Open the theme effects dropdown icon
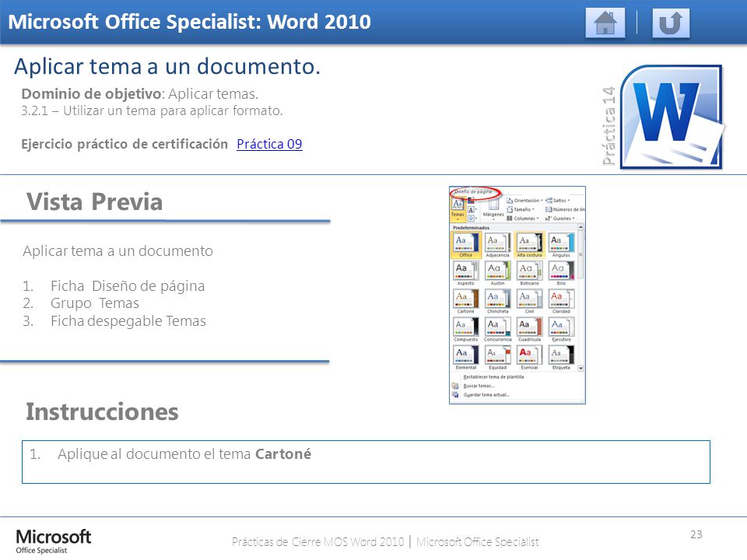The image size is (747, 560). [472, 218]
